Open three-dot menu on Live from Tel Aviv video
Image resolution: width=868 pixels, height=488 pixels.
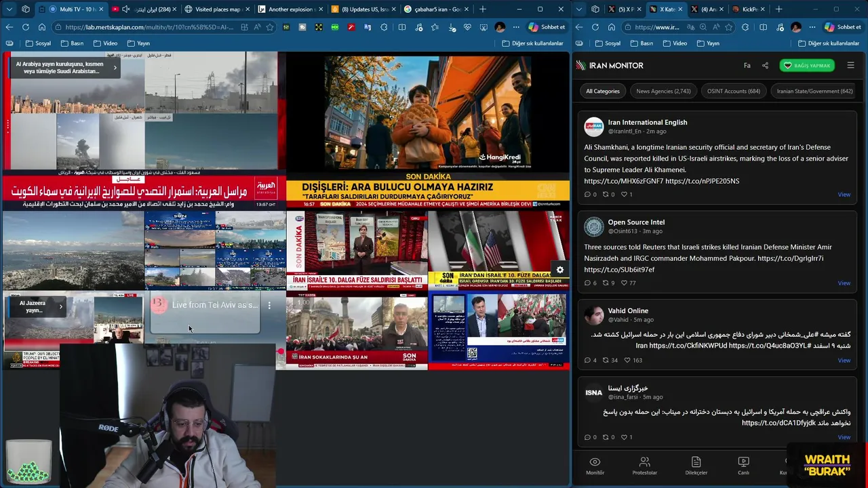269,306
